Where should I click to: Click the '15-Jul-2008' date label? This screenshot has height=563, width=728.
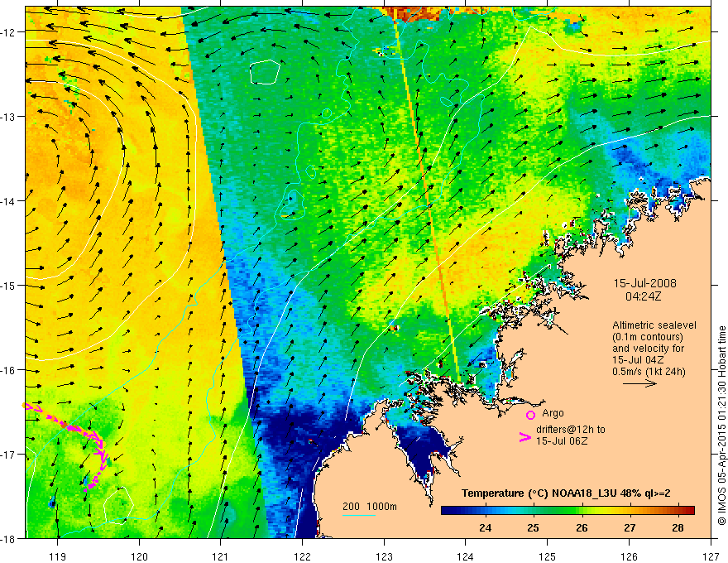click(x=645, y=283)
